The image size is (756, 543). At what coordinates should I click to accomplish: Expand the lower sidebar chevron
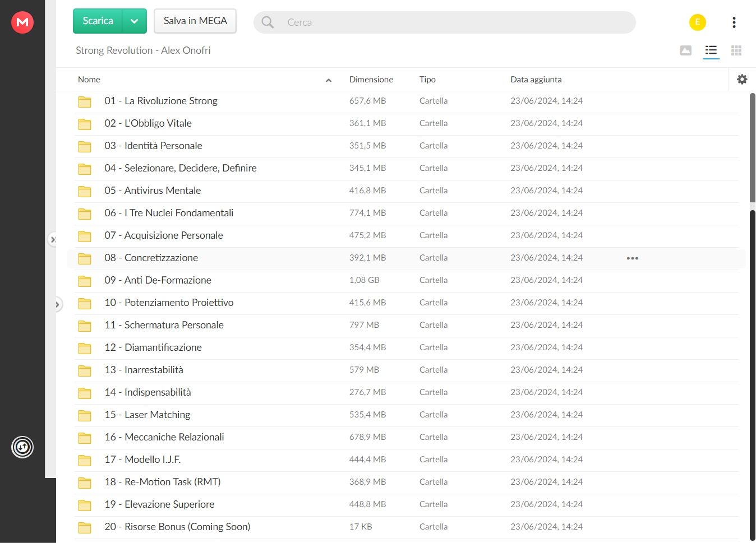coord(57,305)
